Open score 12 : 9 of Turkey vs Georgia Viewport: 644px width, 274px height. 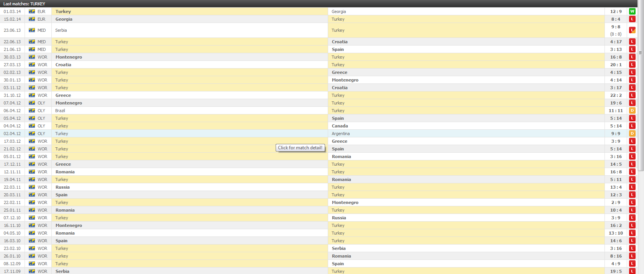[x=616, y=11]
